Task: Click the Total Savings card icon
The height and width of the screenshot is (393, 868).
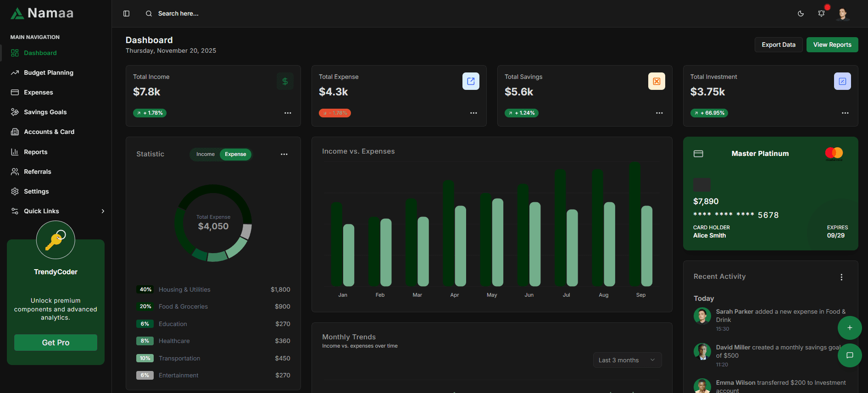Action: 657,81
